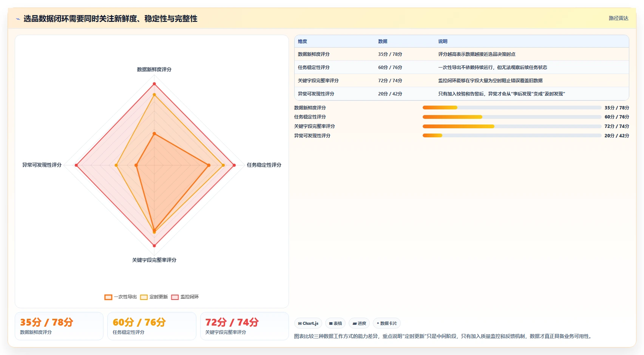
Task: Open the 60分 / 76分 任务稳定性评分 card
Action: (152, 326)
